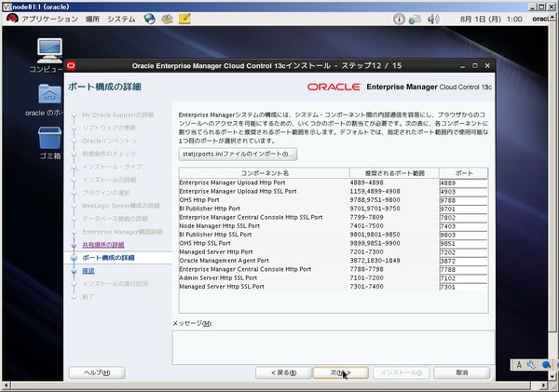Click range text 7799-7809
Image resolution: width=559 pixels, height=392 pixels.
tap(366, 217)
